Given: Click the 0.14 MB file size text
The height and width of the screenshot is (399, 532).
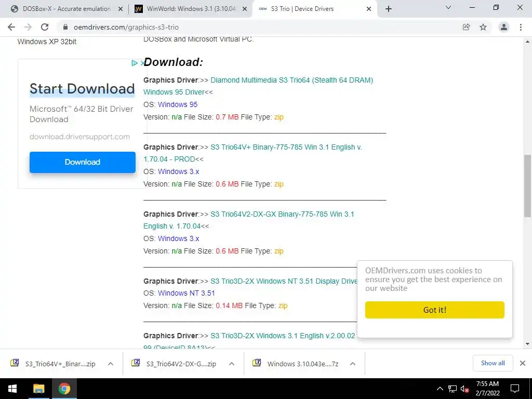Looking at the screenshot, I should coord(229,305).
